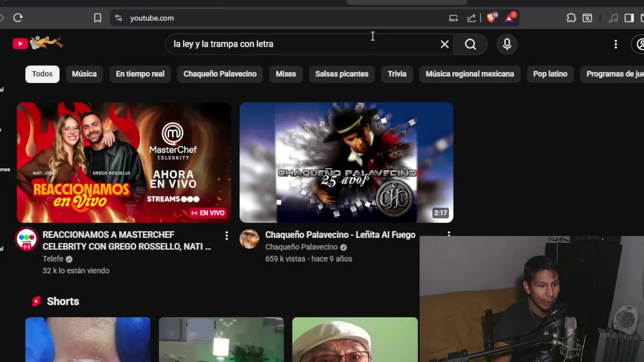
Task: Select the Mixes filter chip
Action: [286, 74]
